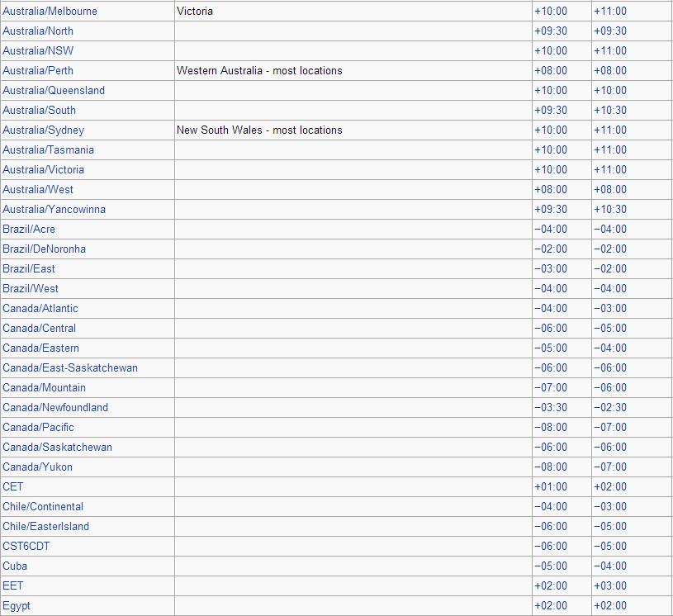Open the Canada/Newfoundland link
Image resolution: width=673 pixels, height=616 pixels.
[x=55, y=408]
